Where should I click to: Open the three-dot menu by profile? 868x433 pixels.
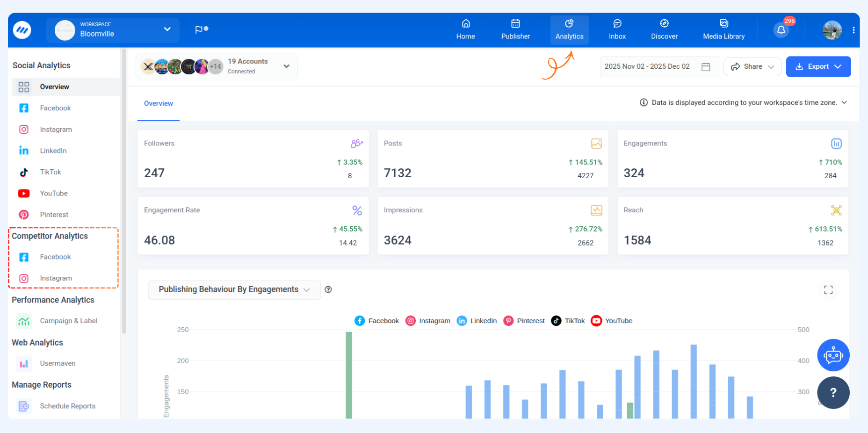click(854, 30)
